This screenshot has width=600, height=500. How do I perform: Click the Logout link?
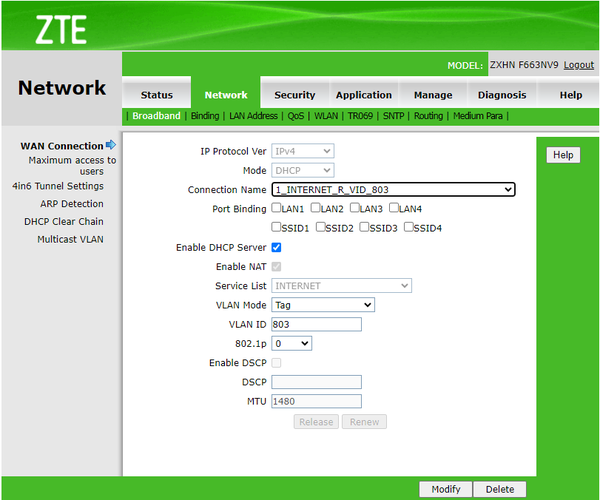coord(578,65)
